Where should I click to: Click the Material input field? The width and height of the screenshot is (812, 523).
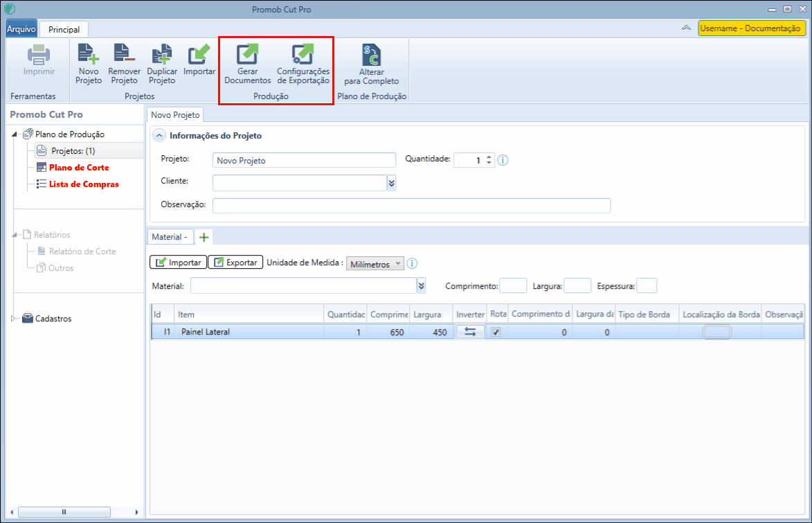[x=304, y=285]
